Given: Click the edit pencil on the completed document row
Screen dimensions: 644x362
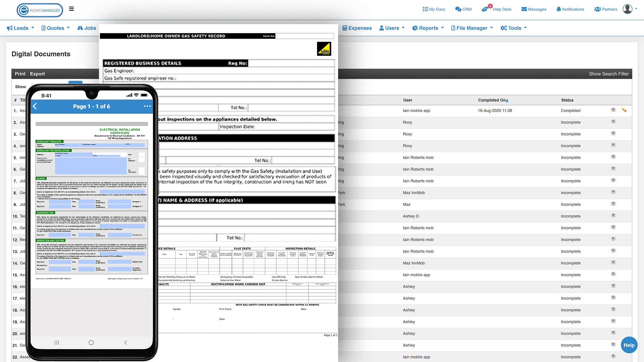Looking at the screenshot, I should pos(624,110).
